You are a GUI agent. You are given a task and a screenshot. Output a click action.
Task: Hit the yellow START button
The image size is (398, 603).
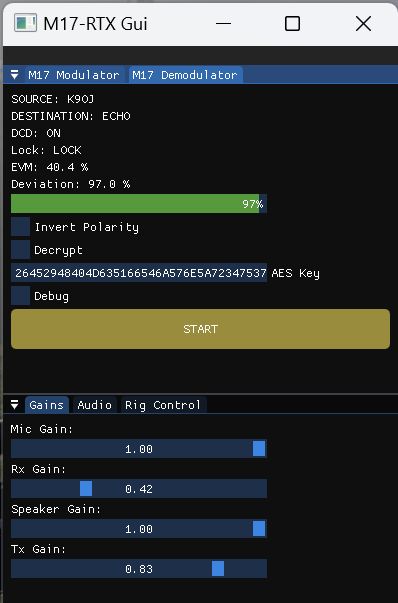(x=200, y=329)
